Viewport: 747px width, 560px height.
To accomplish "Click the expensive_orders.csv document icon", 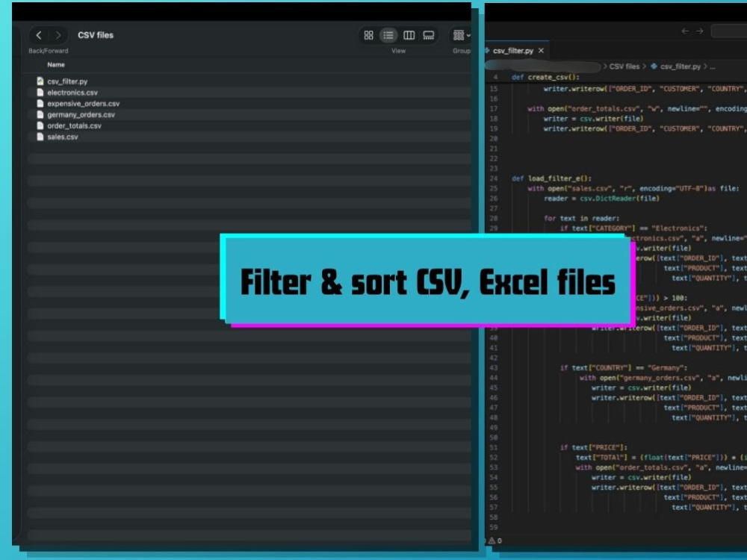I will (40, 103).
